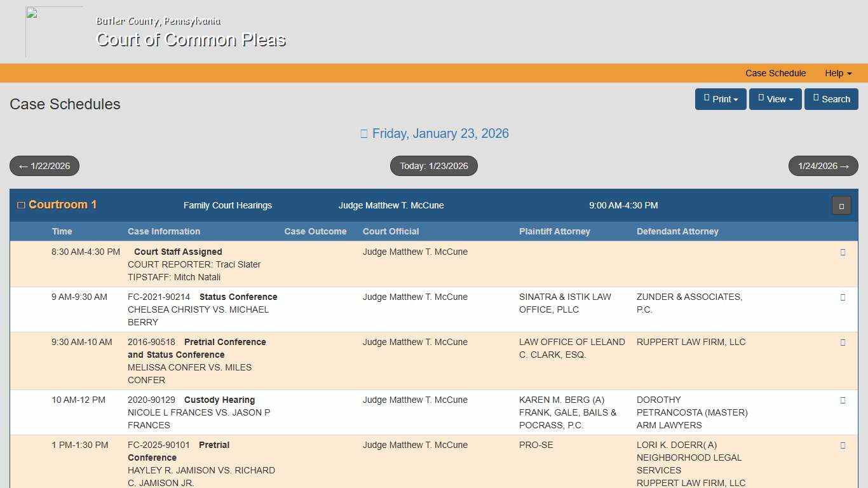Select Case Schedule in the navigation bar
Viewport: 868px width, 488px height.
click(775, 73)
